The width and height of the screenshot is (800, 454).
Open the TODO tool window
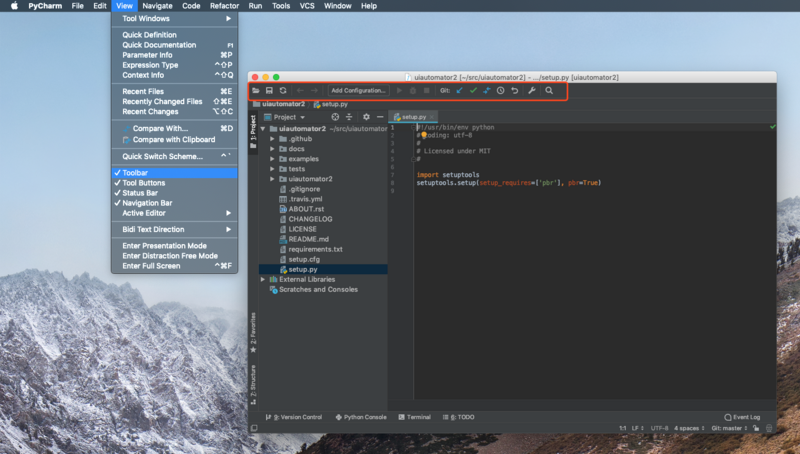(459, 417)
